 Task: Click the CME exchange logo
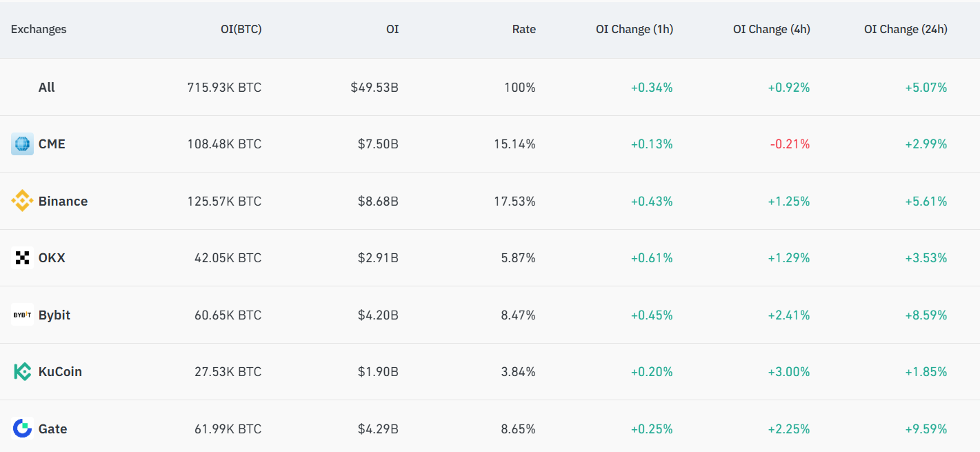point(21,144)
